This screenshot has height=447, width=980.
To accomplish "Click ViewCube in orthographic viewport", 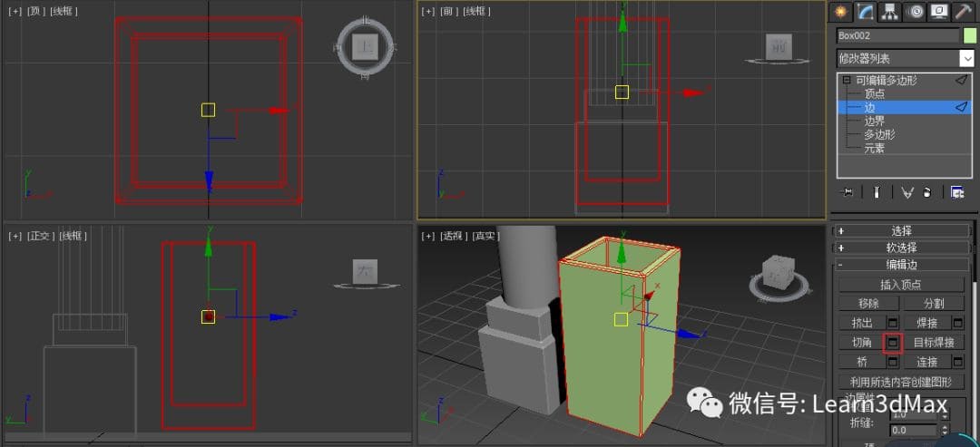I will [366, 271].
